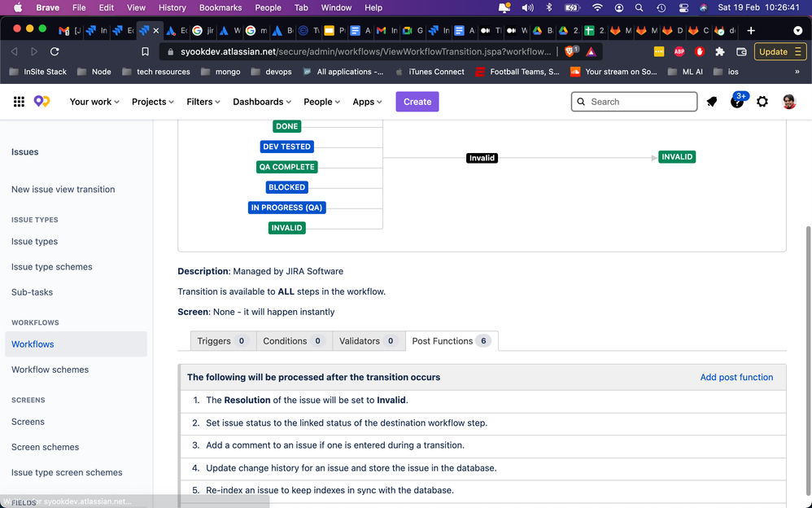The width and height of the screenshot is (812, 508).
Task: Click the QA COMPLETE status lozenge
Action: pos(287,167)
